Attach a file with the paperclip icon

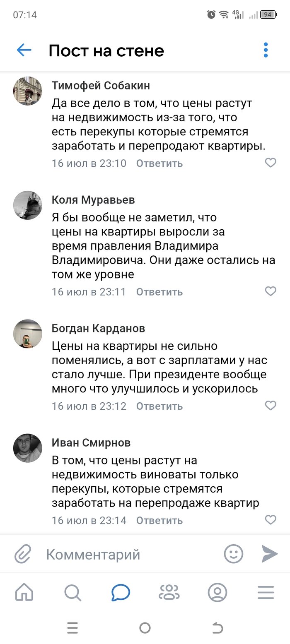pyautogui.click(x=23, y=554)
